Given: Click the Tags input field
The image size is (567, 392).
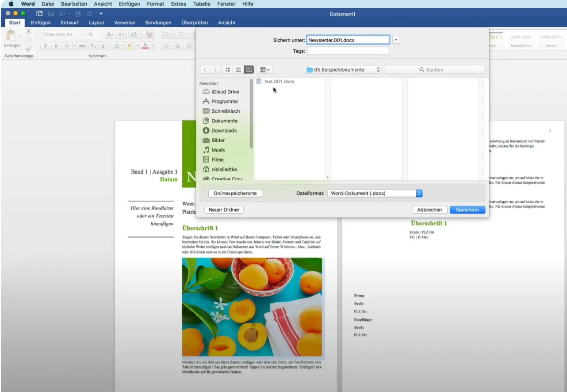Looking at the screenshot, I should pos(348,51).
